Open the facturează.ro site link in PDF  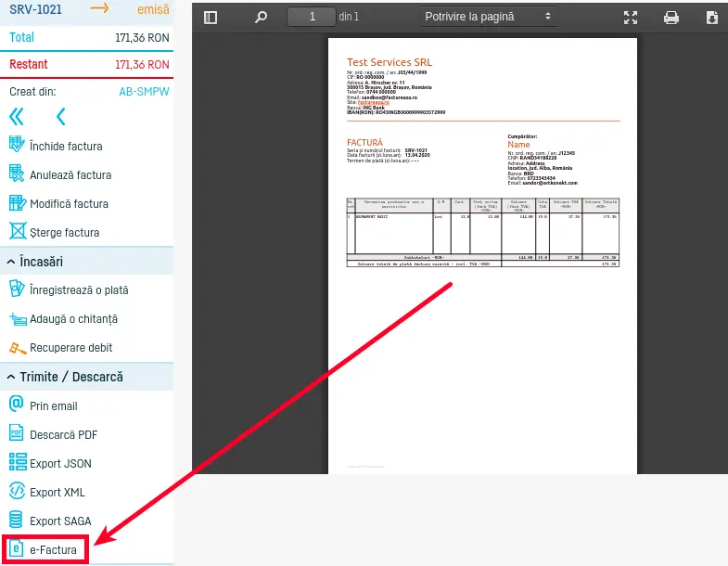(374, 102)
